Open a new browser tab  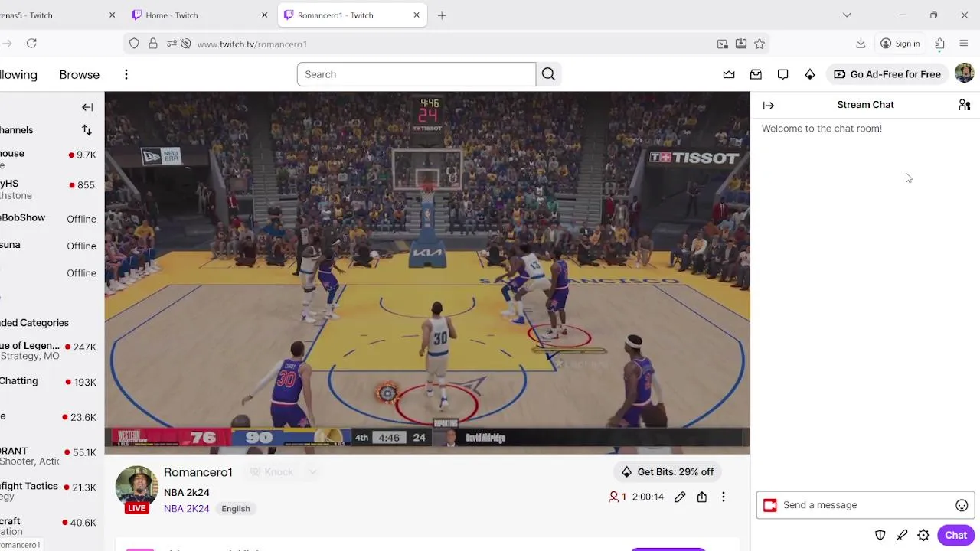click(x=442, y=15)
